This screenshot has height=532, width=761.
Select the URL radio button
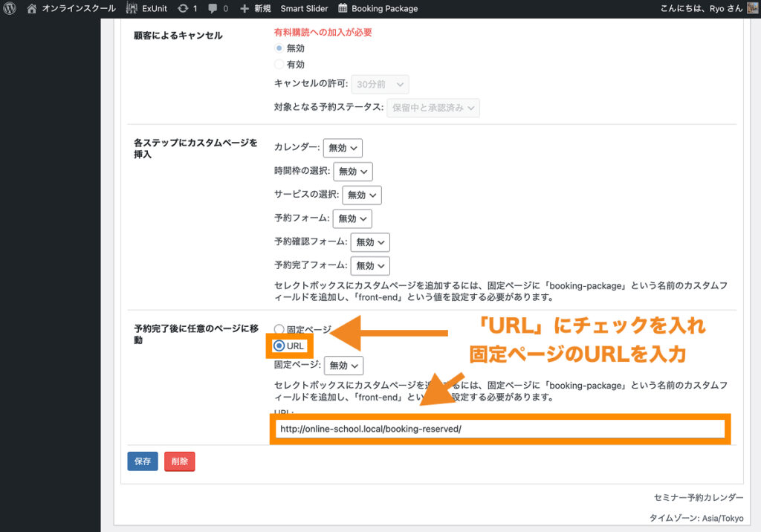[279, 346]
